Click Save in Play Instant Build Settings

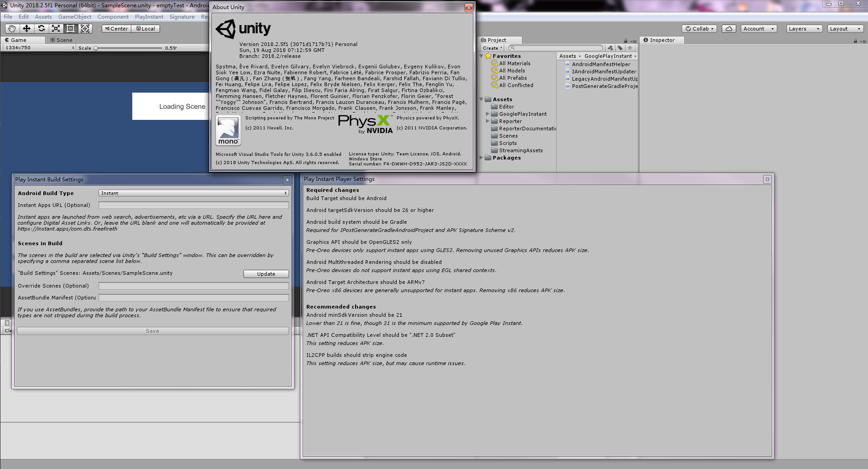point(153,331)
